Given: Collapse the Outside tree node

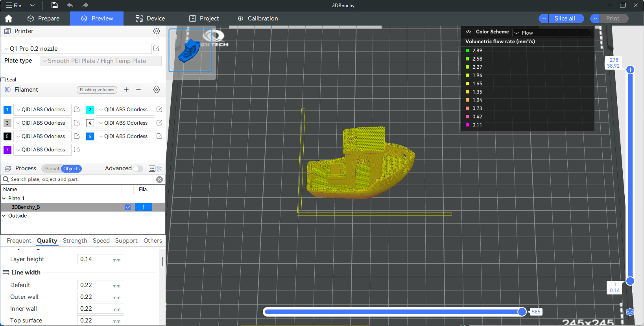Looking at the screenshot, I should 4,216.
